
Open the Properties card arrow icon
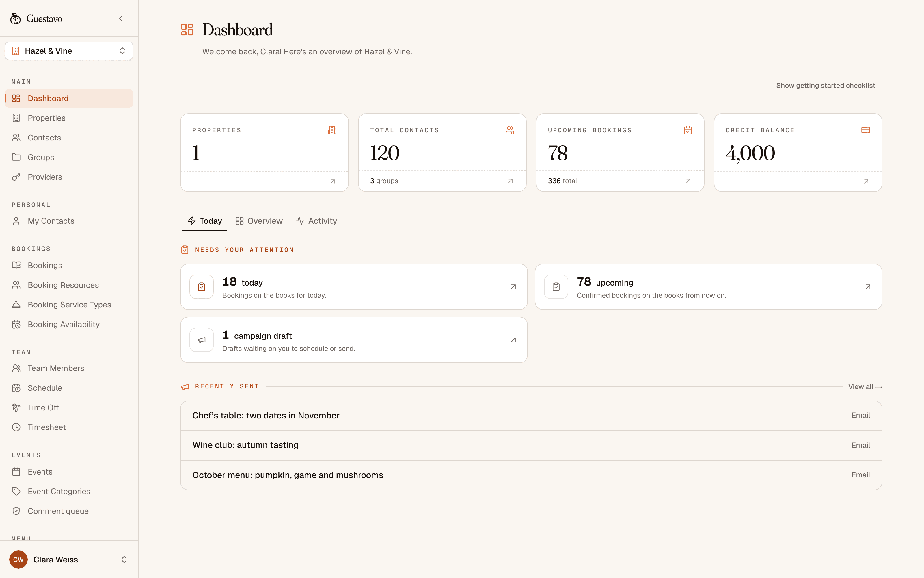tap(333, 181)
